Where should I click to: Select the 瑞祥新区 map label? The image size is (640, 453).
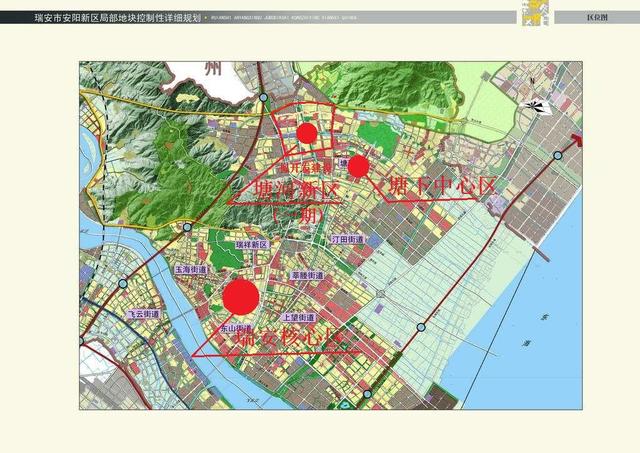pyautogui.click(x=253, y=245)
